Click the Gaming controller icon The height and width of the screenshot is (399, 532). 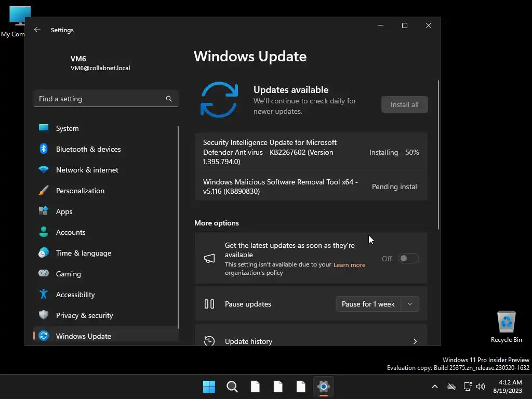click(x=44, y=273)
